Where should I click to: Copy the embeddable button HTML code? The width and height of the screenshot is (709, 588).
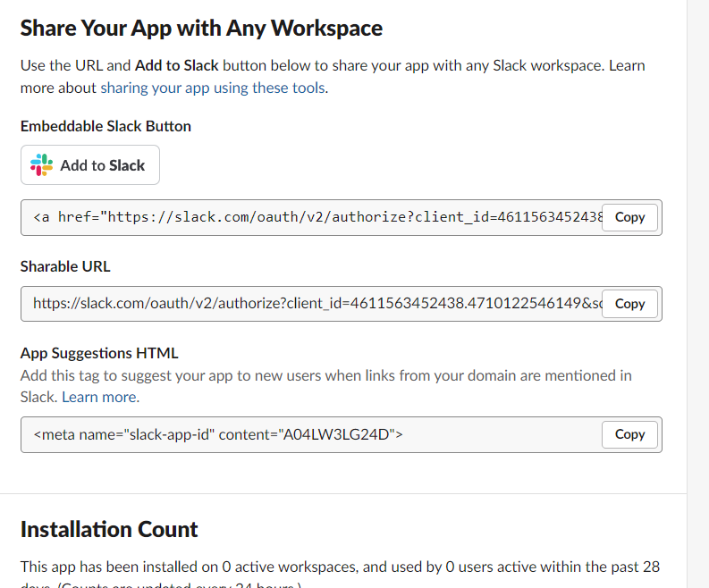click(629, 217)
